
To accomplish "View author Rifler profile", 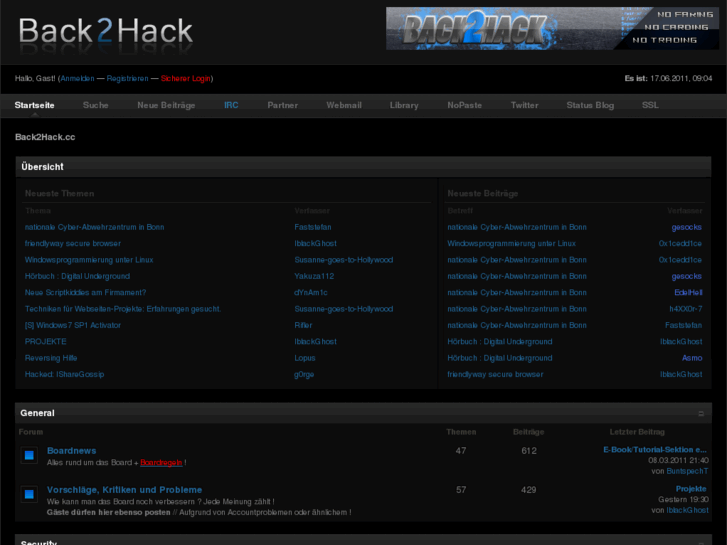I will pyautogui.click(x=303, y=325).
